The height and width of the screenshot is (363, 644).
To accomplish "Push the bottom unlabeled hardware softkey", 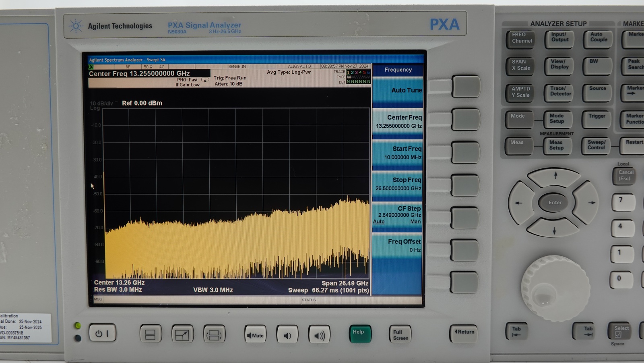I will [x=464, y=282].
